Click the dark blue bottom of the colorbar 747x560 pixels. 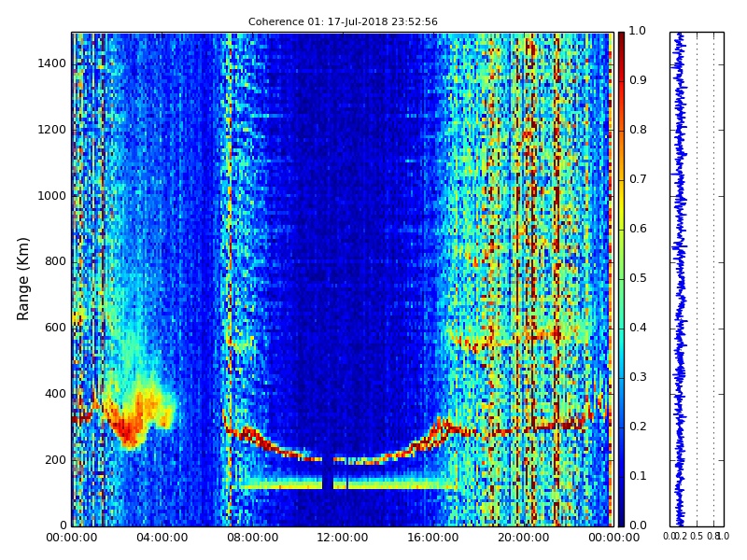point(621,517)
